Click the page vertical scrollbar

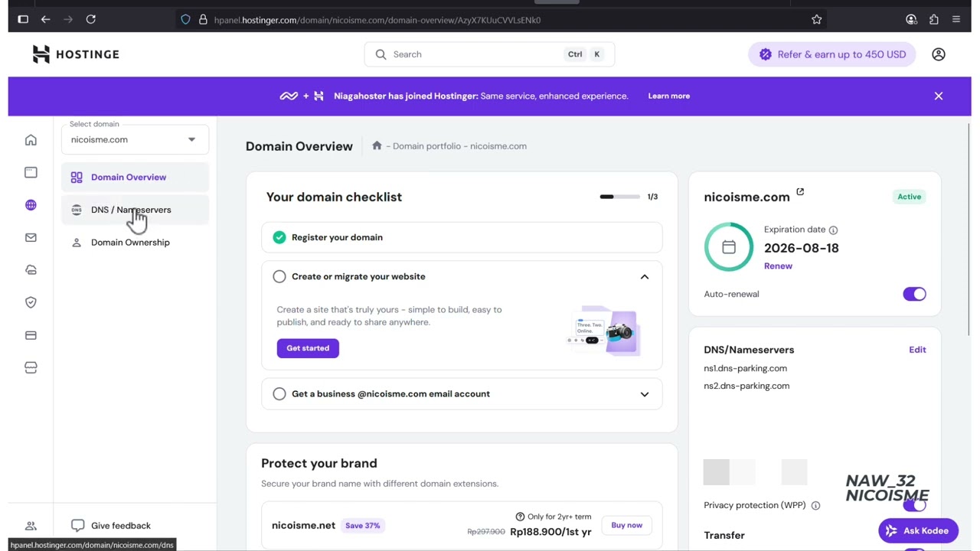pyautogui.click(x=969, y=230)
